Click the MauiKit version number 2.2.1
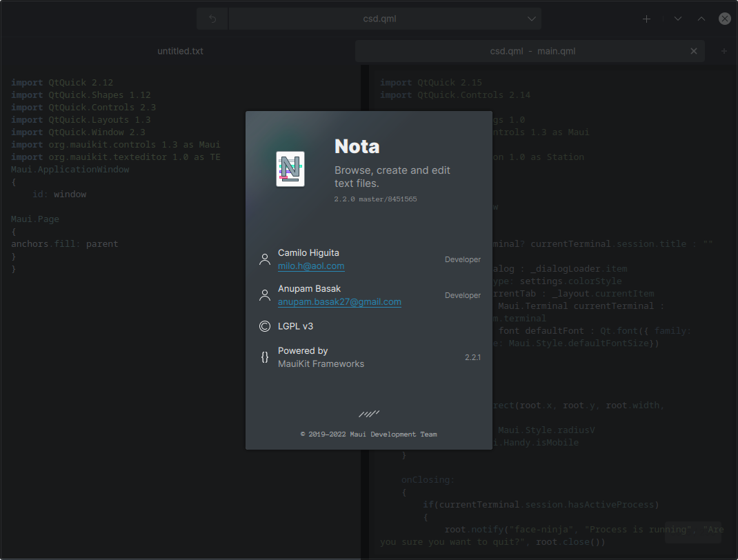Image resolution: width=738 pixels, height=560 pixels. coord(473,357)
